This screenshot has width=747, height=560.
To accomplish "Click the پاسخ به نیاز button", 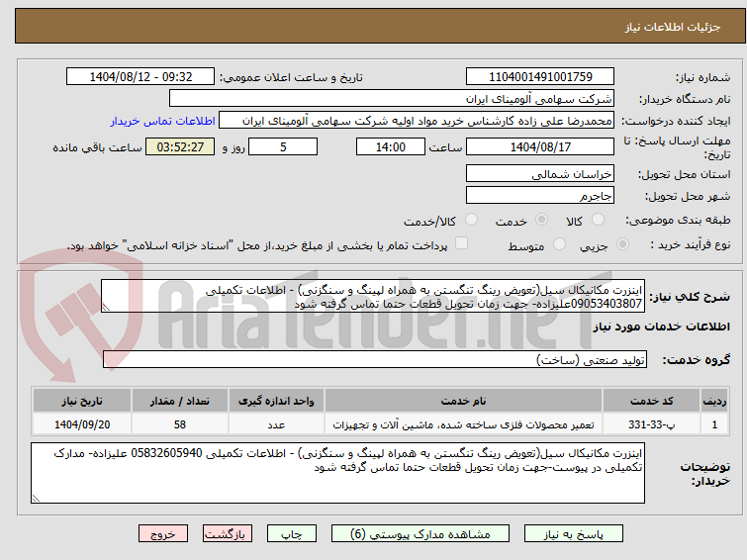I will tap(574, 534).
